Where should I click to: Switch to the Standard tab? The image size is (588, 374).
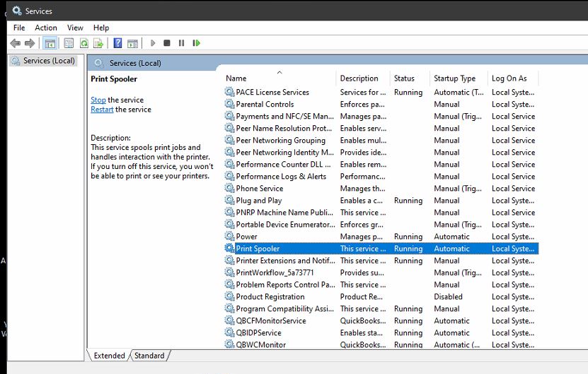149,355
